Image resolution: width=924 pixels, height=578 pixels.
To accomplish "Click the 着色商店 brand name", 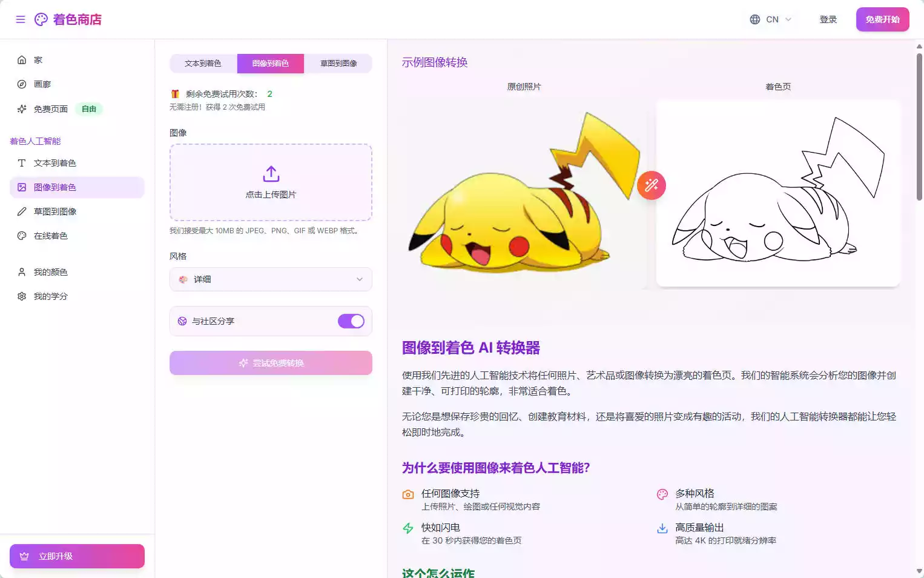I will click(x=78, y=19).
